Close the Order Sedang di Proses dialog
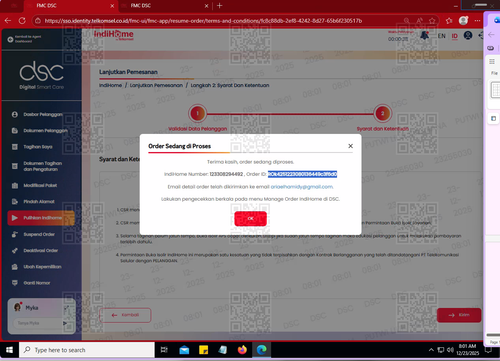This screenshot has height=361, width=500. pyautogui.click(x=350, y=146)
